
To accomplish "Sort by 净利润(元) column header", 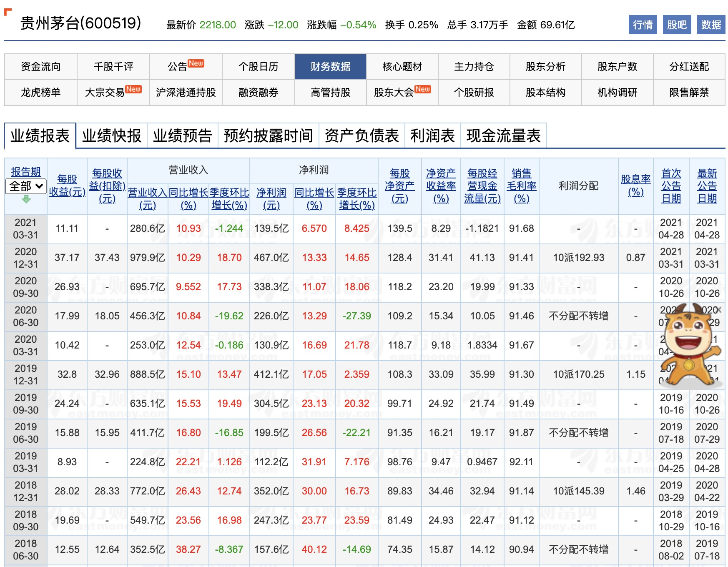I will 271,199.
